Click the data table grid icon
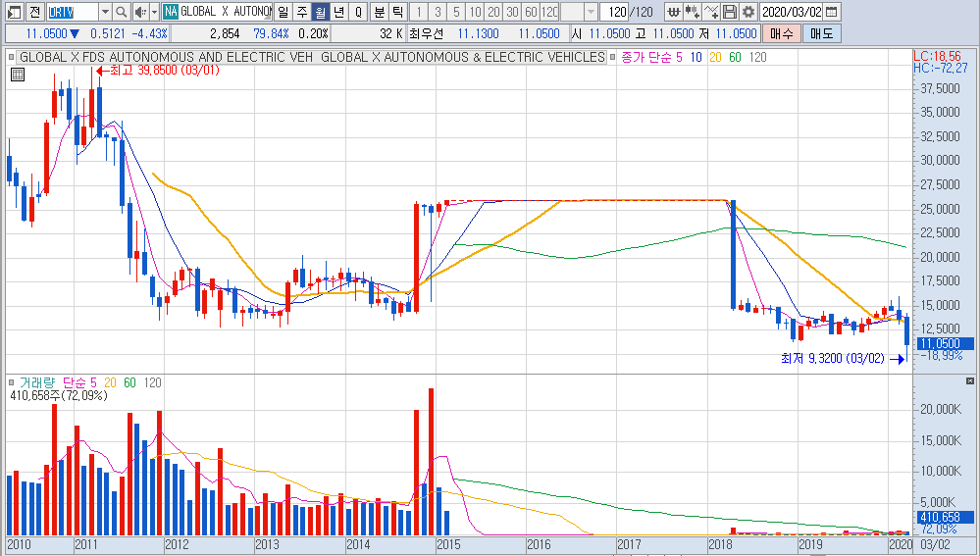 (x=18, y=75)
